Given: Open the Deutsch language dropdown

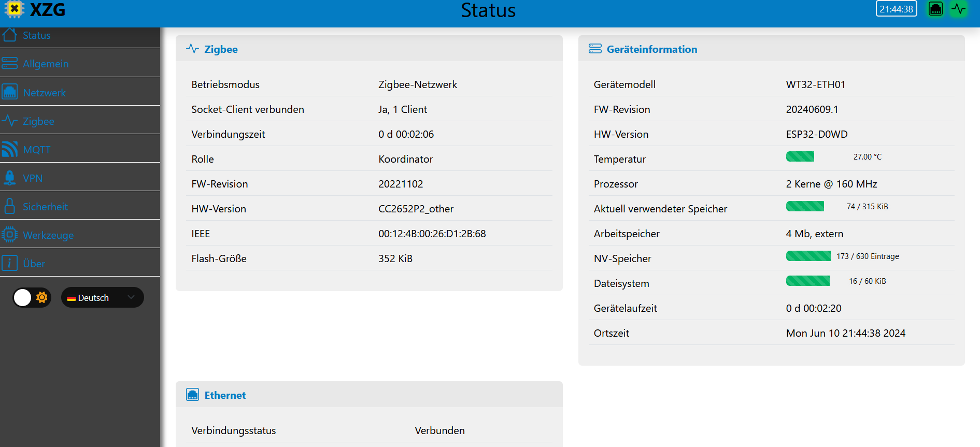Looking at the screenshot, I should pyautogui.click(x=102, y=298).
